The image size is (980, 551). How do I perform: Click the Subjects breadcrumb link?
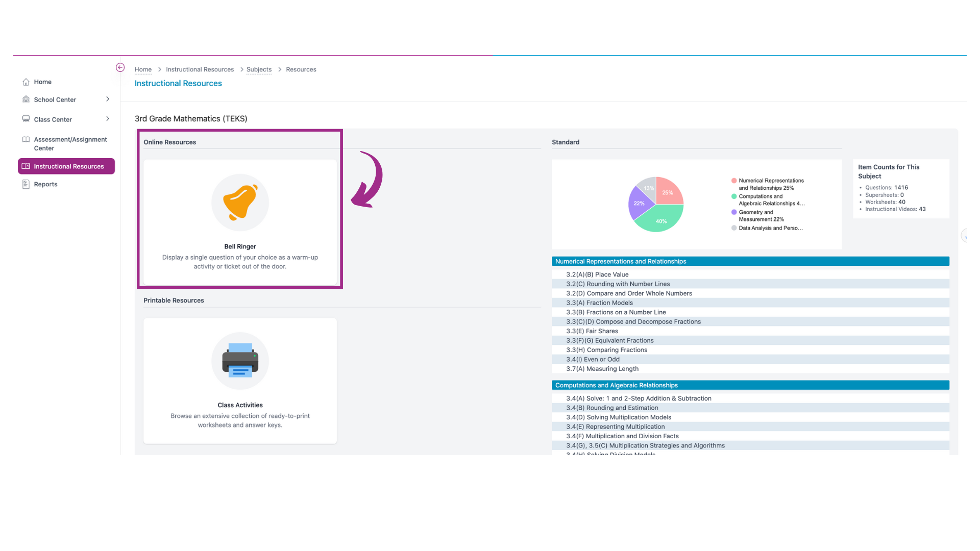click(x=258, y=69)
